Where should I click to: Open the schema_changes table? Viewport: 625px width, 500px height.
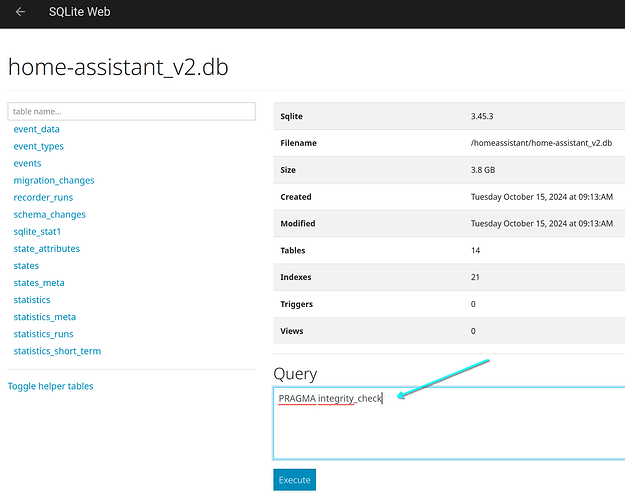[49, 215]
